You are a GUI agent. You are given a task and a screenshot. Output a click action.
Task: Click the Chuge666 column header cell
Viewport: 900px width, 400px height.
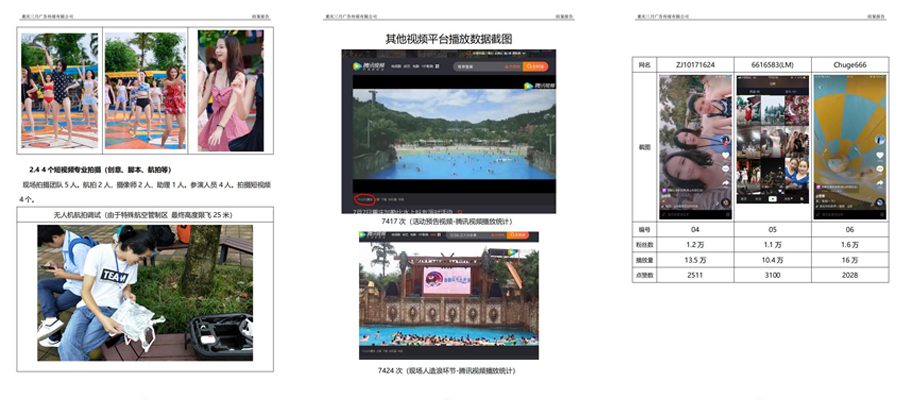click(x=849, y=64)
